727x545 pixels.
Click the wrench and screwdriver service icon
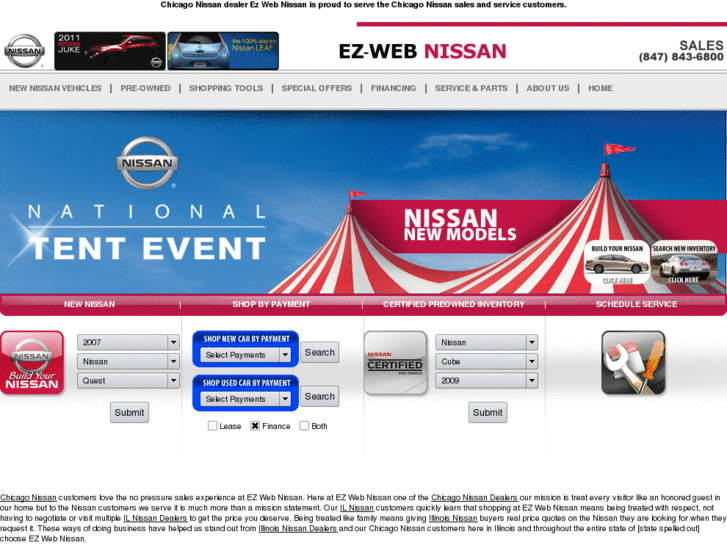633,363
